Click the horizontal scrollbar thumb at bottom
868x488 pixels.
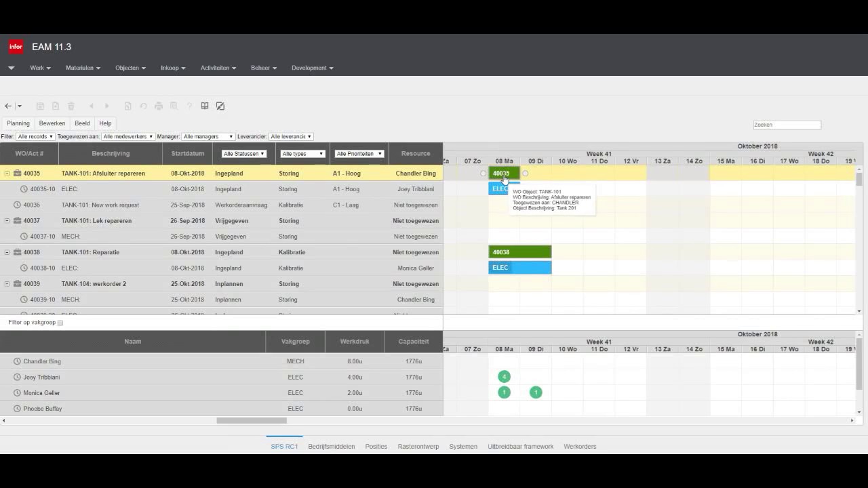click(252, 420)
